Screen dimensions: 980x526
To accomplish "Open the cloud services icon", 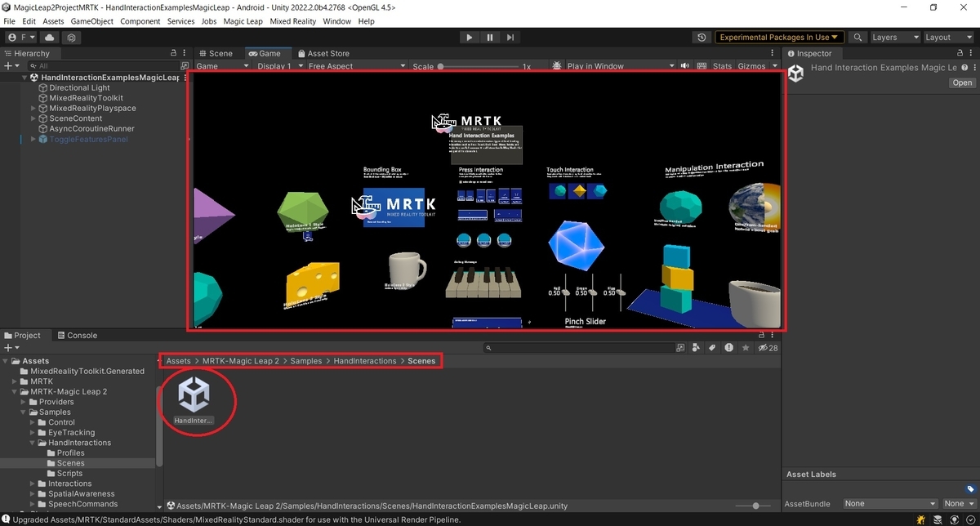I will point(50,38).
